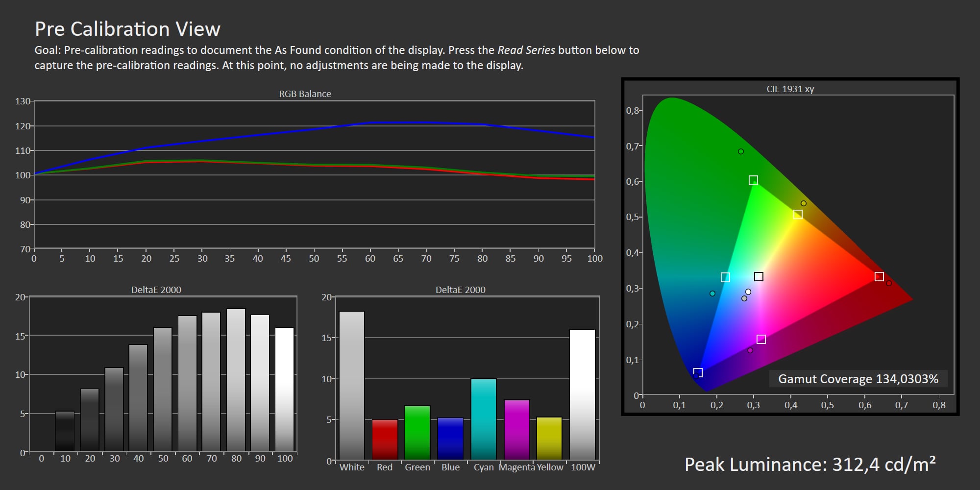The image size is (980, 490).
Task: Click the Cyan bar in DeltaE chart
Action: pos(484,419)
